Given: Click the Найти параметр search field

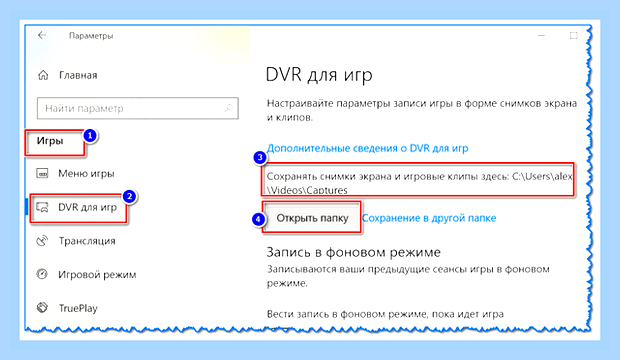Looking at the screenshot, I should coord(138,108).
